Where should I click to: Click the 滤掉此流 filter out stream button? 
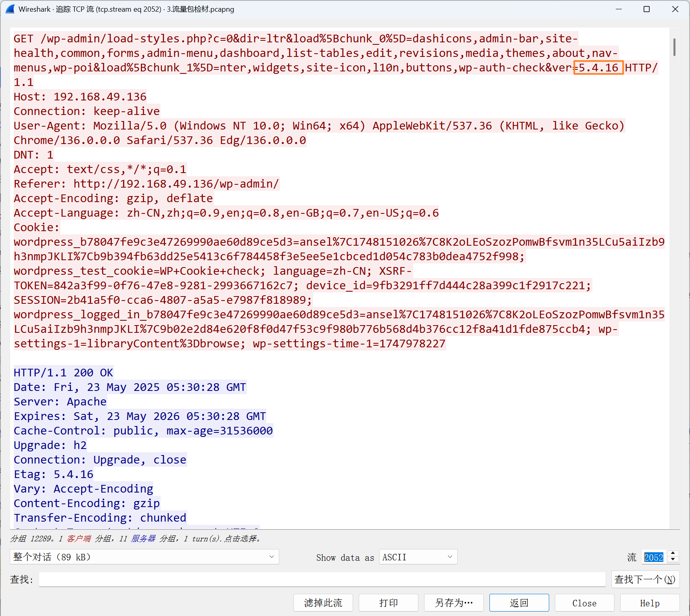pos(323,603)
